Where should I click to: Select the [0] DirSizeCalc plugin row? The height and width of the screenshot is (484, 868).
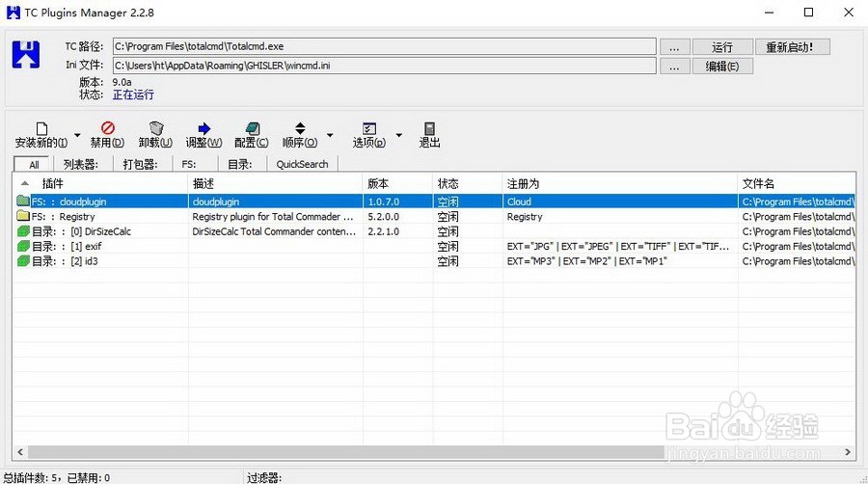(435, 231)
